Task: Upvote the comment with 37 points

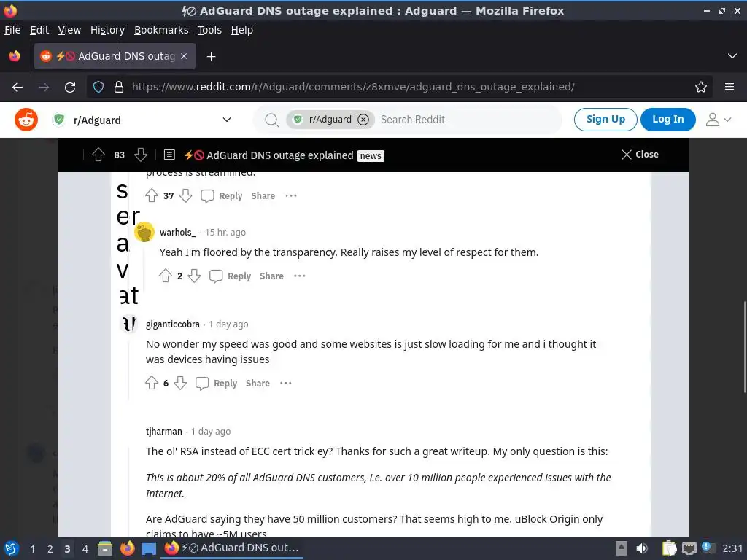Action: (x=152, y=195)
